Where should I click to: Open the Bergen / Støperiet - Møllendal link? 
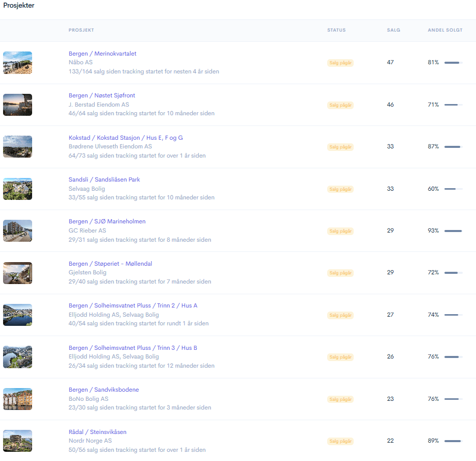pyautogui.click(x=110, y=264)
